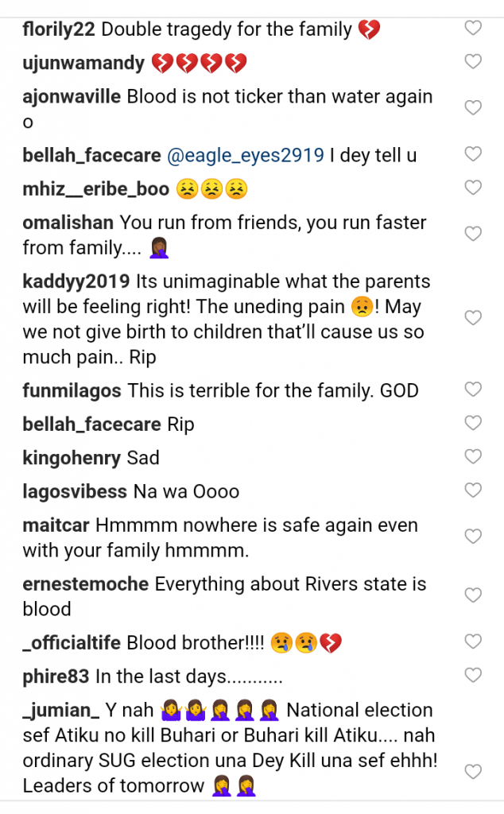The height and width of the screenshot is (814, 504).
Task: Toggle like on ernestemoche's Rivers state comment
Action: click(473, 595)
